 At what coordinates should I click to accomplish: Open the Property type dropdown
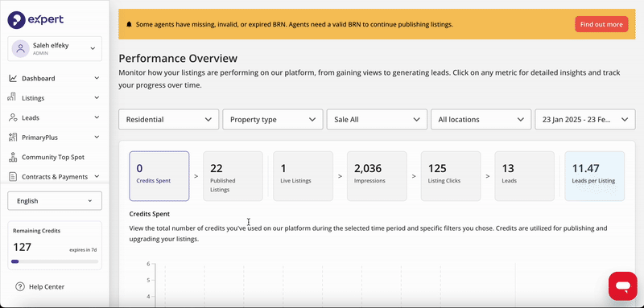point(273,119)
